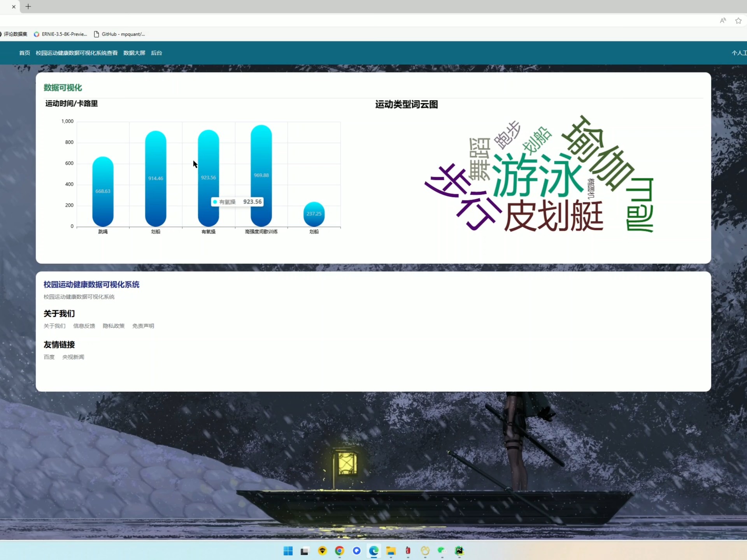This screenshot has width=747, height=560.
Task: Click the star favorites icon in the address bar
Action: point(738,21)
